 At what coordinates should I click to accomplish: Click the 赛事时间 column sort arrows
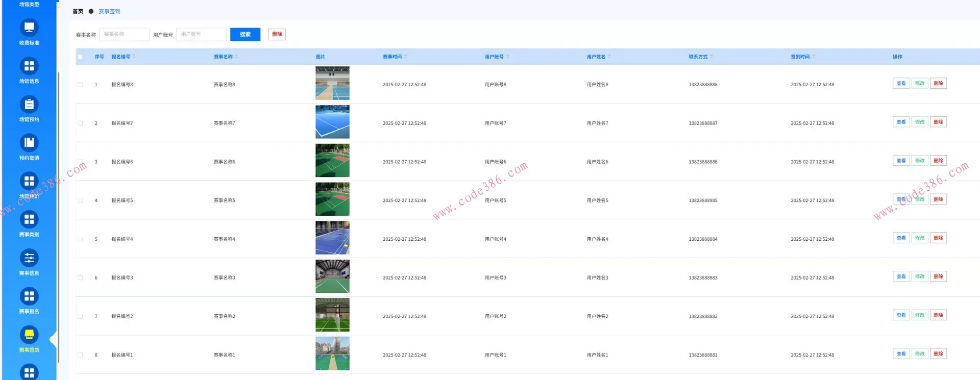pyautogui.click(x=405, y=57)
